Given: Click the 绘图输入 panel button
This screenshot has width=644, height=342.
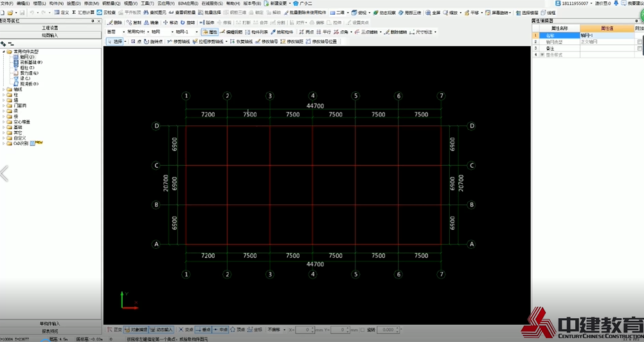Looking at the screenshot, I should click(x=50, y=35).
